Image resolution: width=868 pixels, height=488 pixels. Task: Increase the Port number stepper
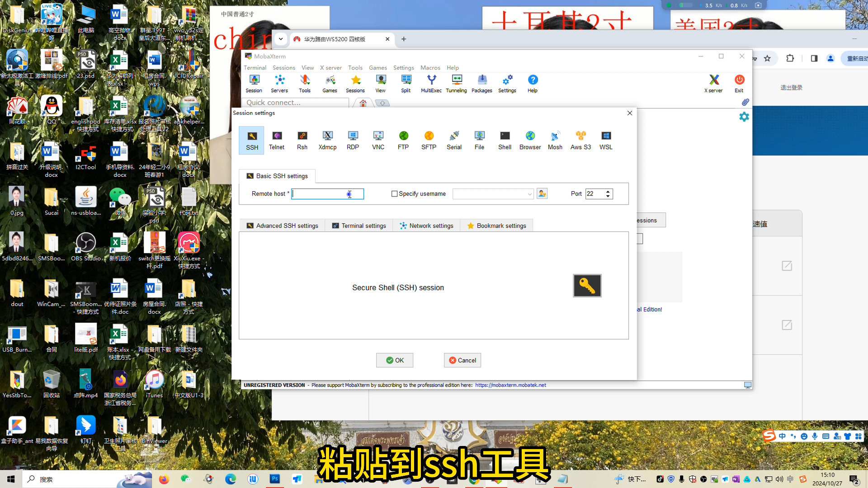(608, 192)
